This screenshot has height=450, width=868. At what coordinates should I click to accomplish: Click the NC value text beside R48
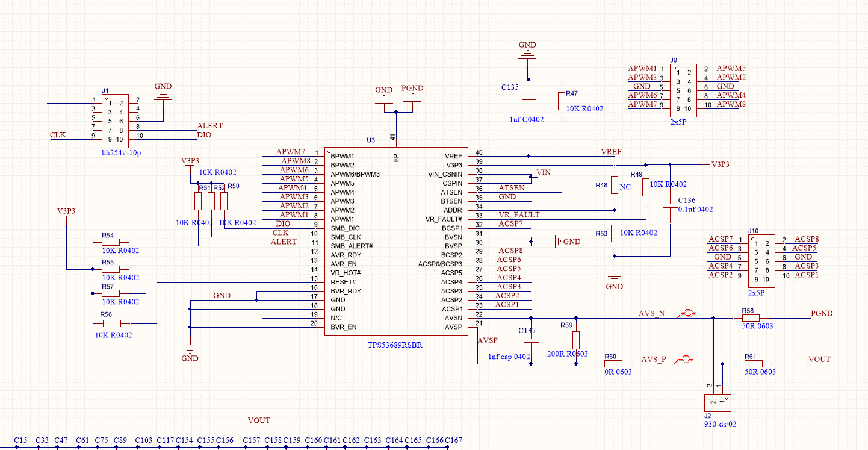click(x=625, y=187)
